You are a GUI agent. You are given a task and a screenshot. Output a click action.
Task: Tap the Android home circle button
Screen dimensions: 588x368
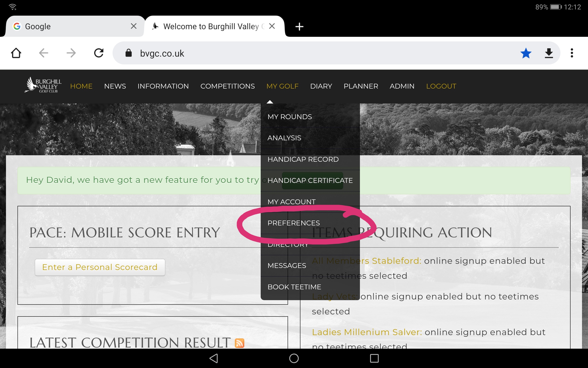pyautogui.click(x=294, y=358)
